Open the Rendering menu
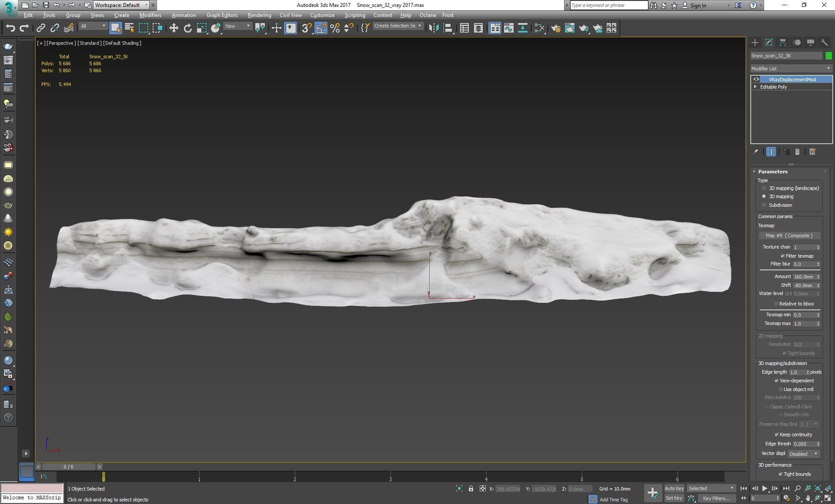Viewport: 835px width, 504px height. point(259,15)
